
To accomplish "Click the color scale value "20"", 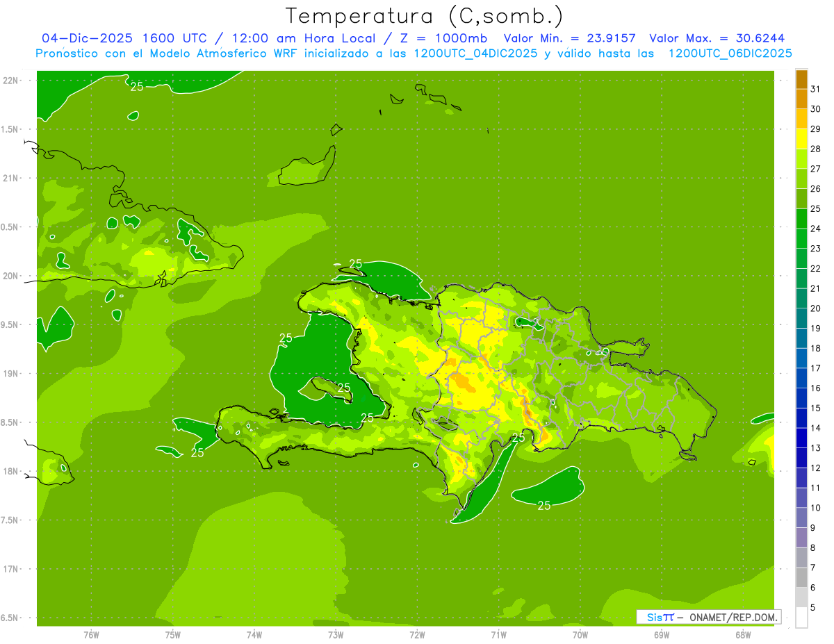I will pos(816,308).
